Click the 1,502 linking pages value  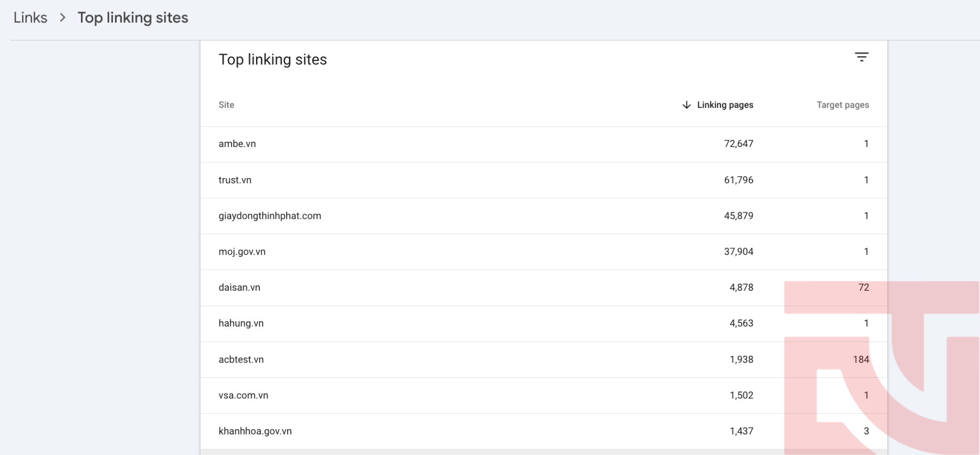(x=741, y=396)
